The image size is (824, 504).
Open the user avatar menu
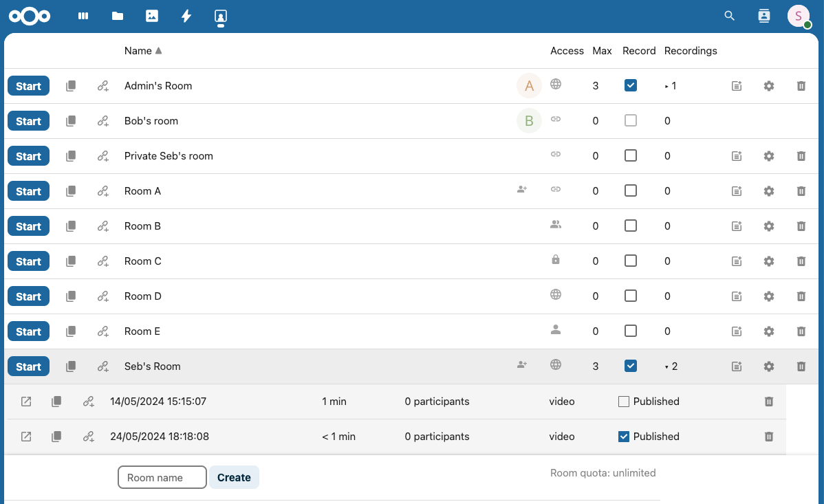click(798, 16)
